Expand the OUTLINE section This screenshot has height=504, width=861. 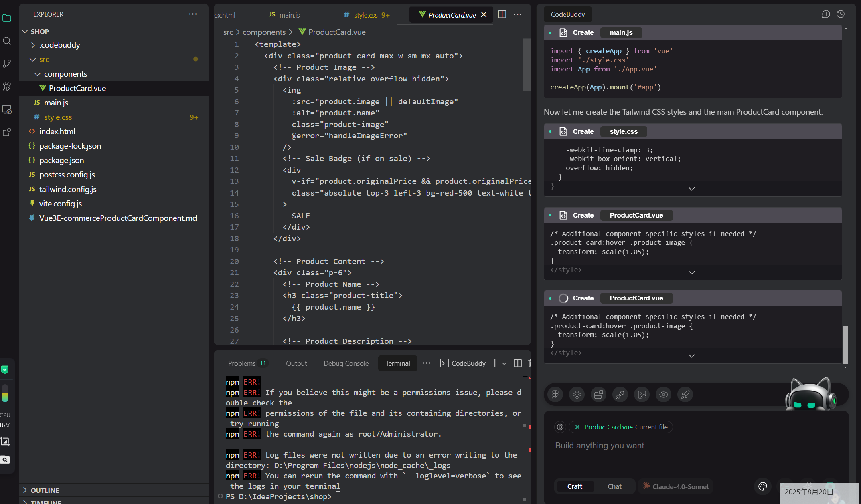click(x=25, y=490)
